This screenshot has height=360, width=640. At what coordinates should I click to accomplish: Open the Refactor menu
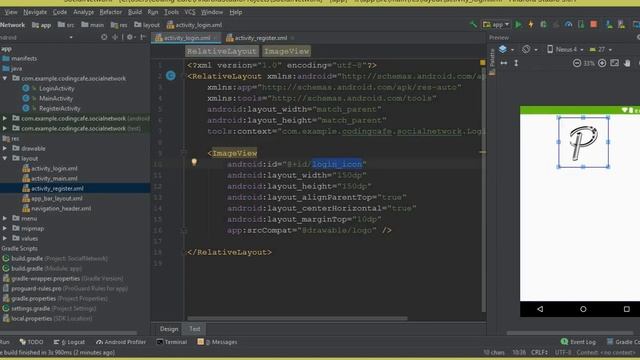point(111,12)
